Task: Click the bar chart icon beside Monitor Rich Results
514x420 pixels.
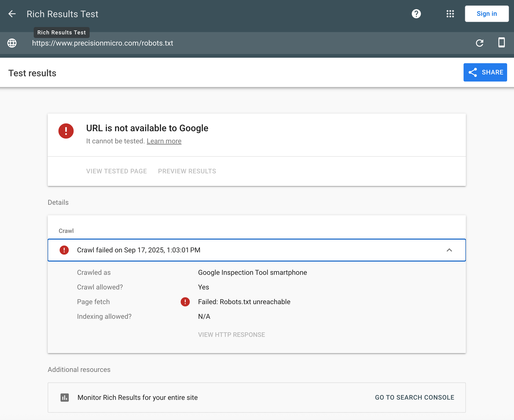Action: pos(64,398)
